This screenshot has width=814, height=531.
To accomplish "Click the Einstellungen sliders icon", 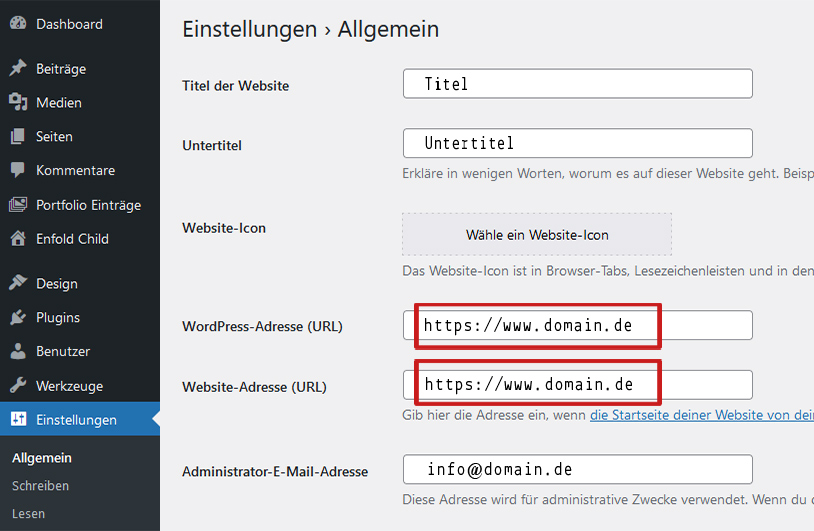I will [x=18, y=419].
